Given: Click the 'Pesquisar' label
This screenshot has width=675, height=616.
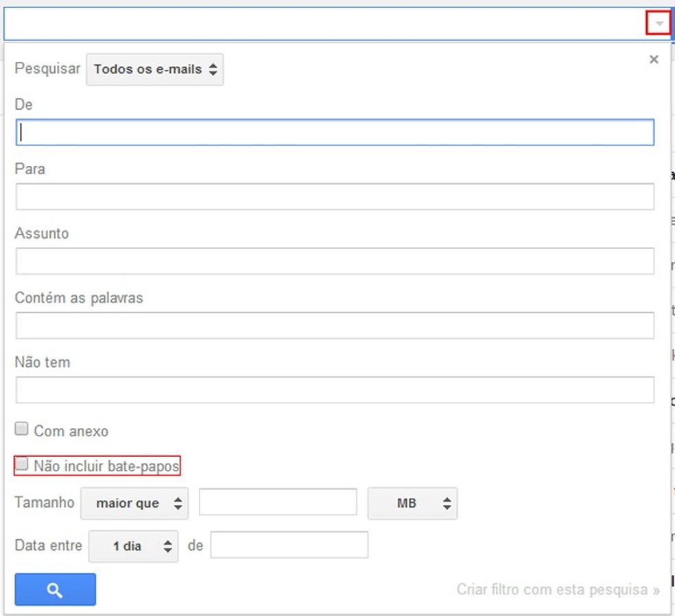Looking at the screenshot, I should pos(47,69).
